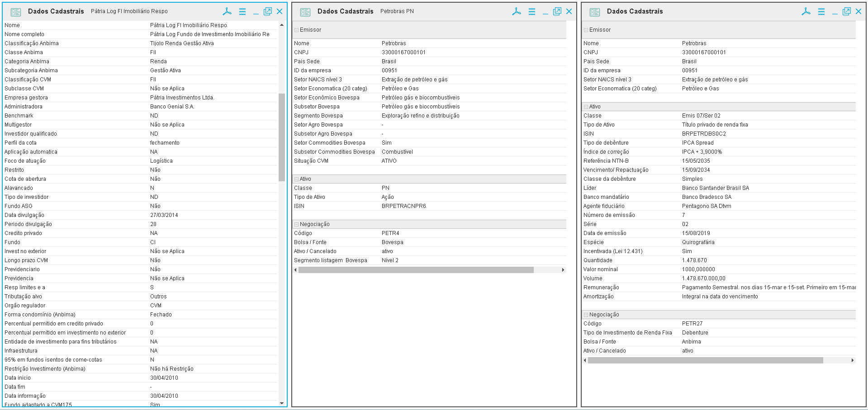This screenshot has height=410, width=868.
Task: Click the 'Petróleo gás e biocombustíveis' Setor Econômico value
Action: (x=421, y=98)
